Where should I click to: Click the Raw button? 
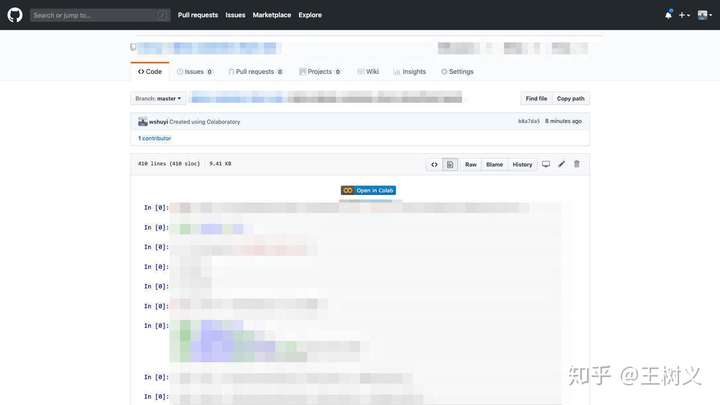471,164
